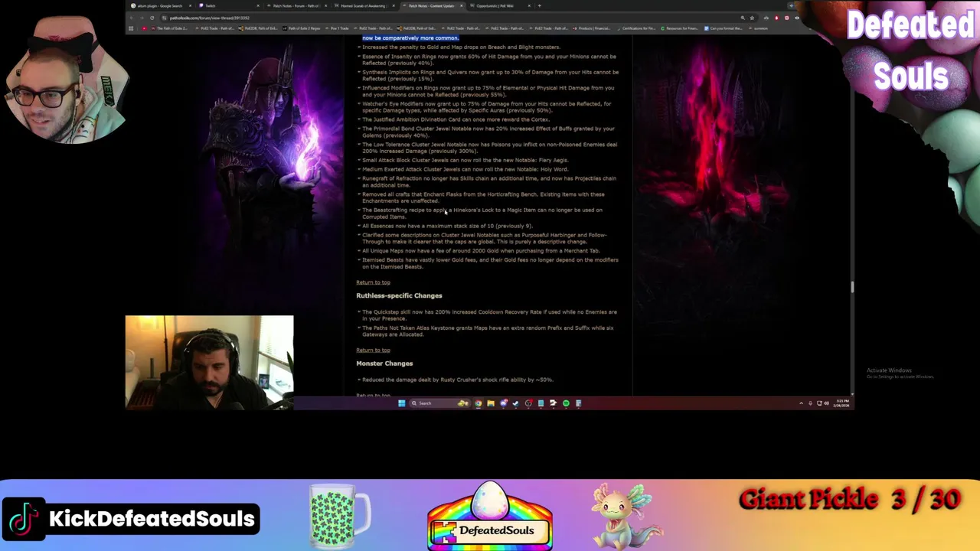Click the Justified Ambition Divination Card line
The width and height of the screenshot is (980, 551).
click(x=456, y=119)
